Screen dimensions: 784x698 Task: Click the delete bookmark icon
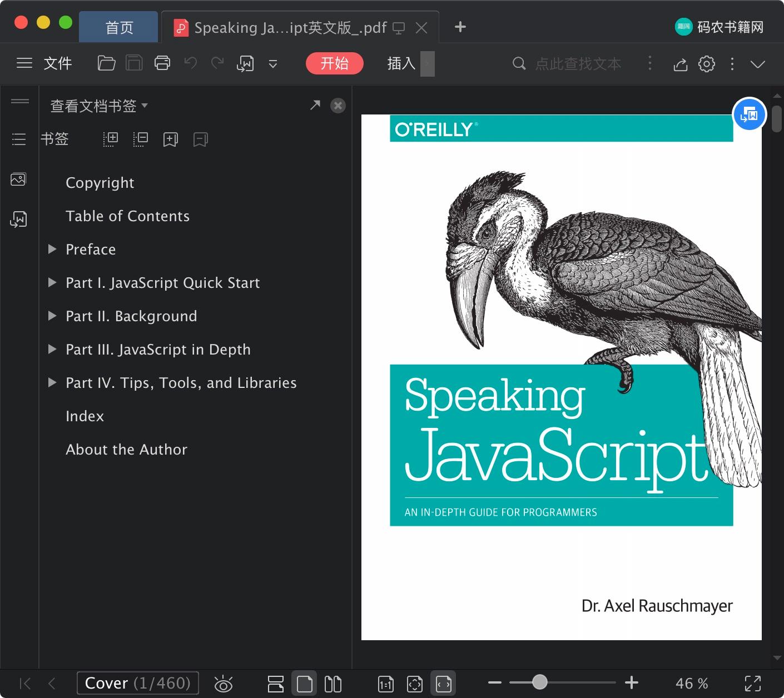pos(201,139)
